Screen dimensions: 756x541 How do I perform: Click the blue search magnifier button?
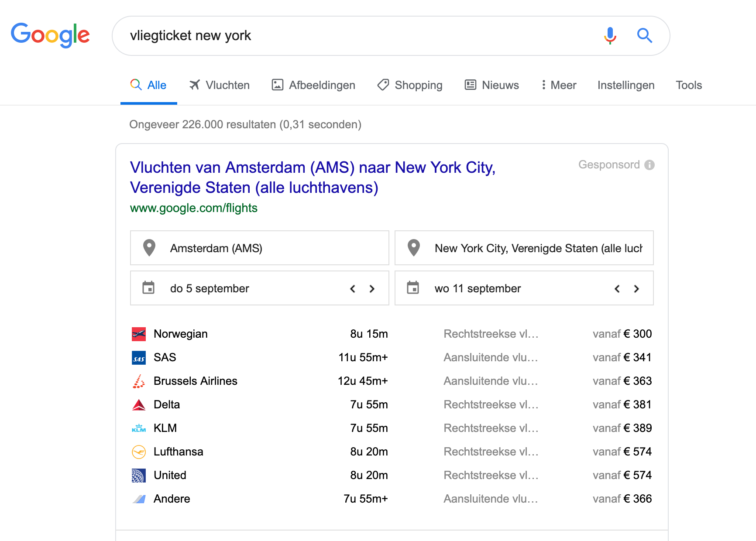click(644, 35)
